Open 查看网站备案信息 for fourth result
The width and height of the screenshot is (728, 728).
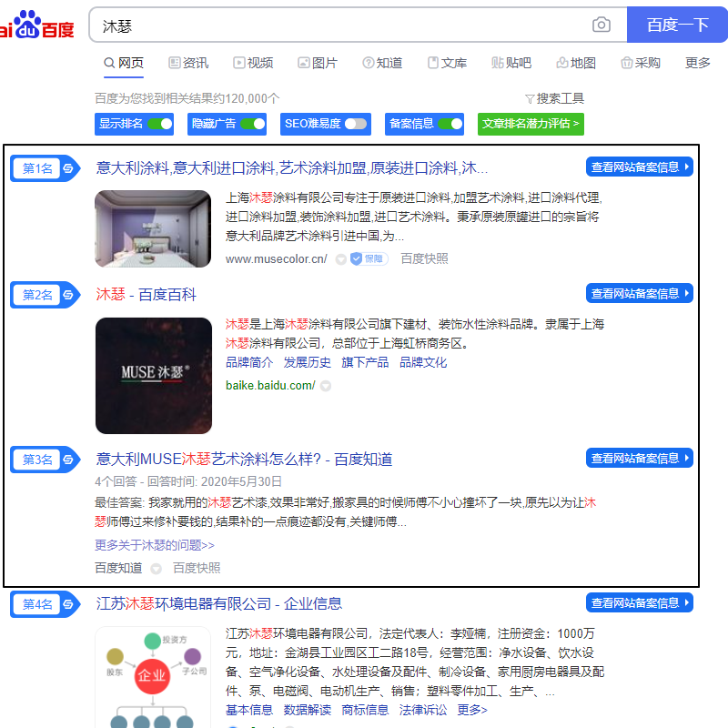point(640,602)
